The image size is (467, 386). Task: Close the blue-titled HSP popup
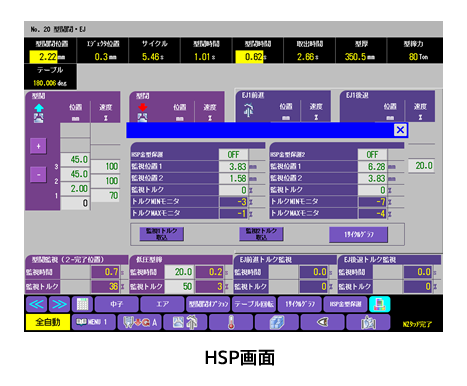(400, 130)
